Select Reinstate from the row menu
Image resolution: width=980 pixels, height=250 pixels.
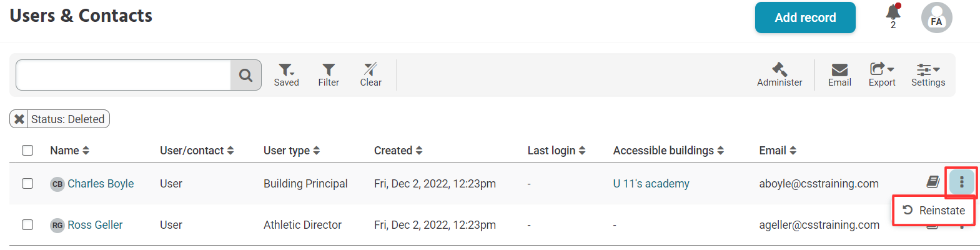pos(934,211)
